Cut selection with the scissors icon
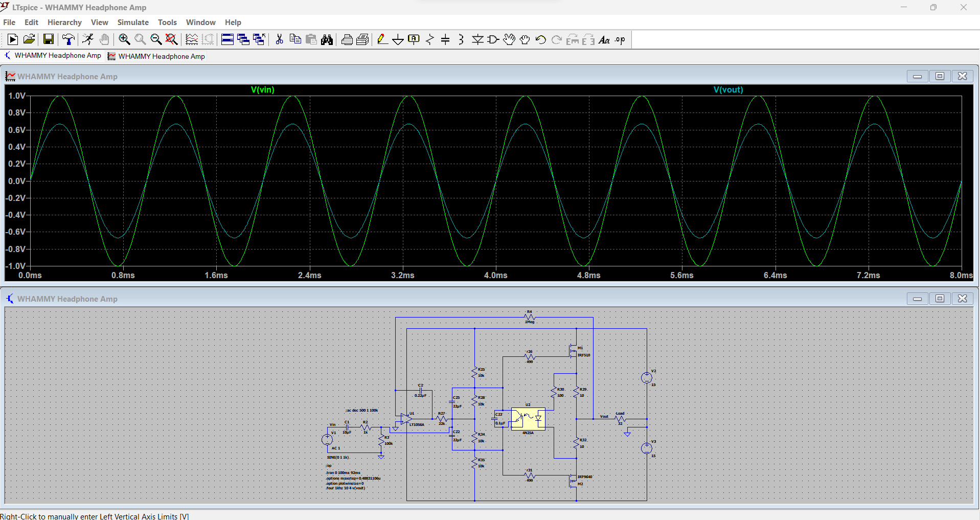 tap(279, 39)
